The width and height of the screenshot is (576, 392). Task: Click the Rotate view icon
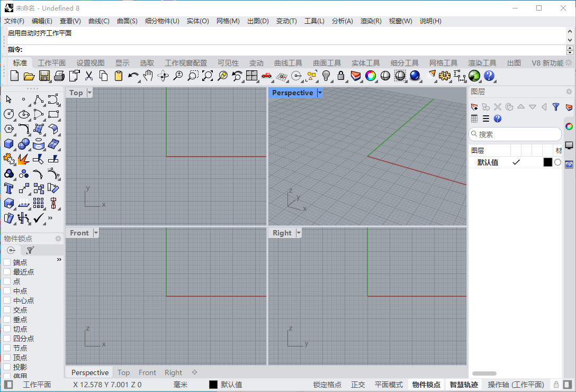pos(163,76)
